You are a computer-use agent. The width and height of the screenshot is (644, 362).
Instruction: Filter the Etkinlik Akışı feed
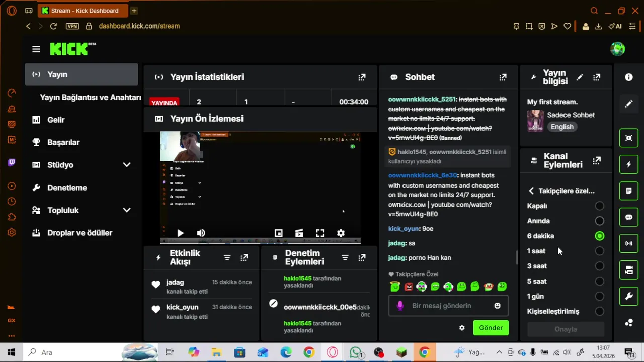pos(227,257)
